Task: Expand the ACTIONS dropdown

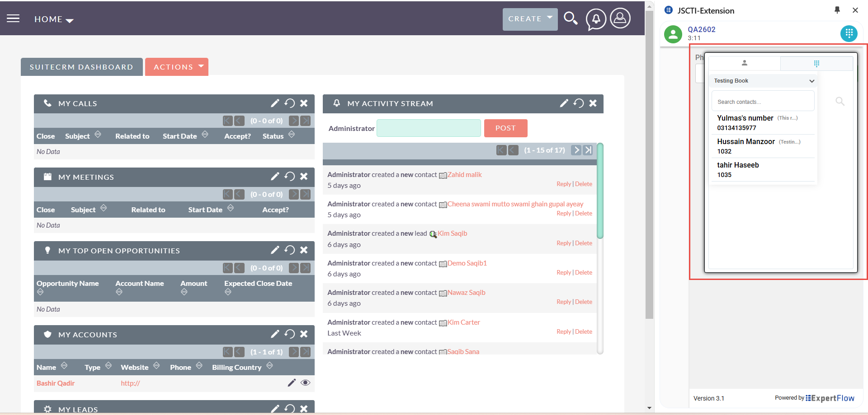Action: (176, 67)
